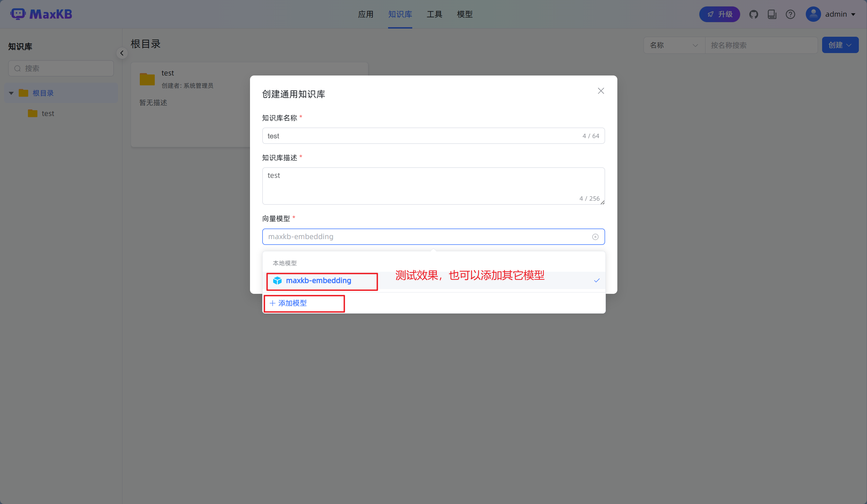Collapse the sidebar with the arrow button
The width and height of the screenshot is (867, 504).
click(122, 53)
